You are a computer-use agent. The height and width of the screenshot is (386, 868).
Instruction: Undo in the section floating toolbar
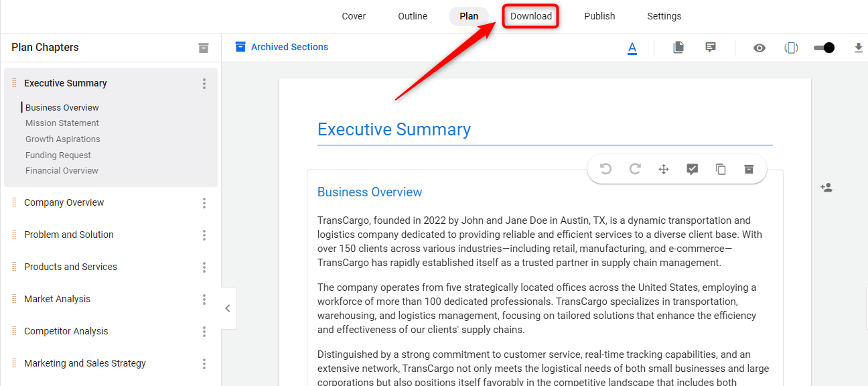tap(606, 169)
